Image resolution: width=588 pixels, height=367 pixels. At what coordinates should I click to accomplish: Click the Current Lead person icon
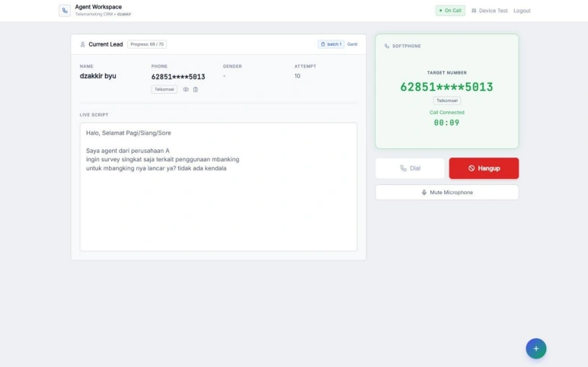(82, 44)
